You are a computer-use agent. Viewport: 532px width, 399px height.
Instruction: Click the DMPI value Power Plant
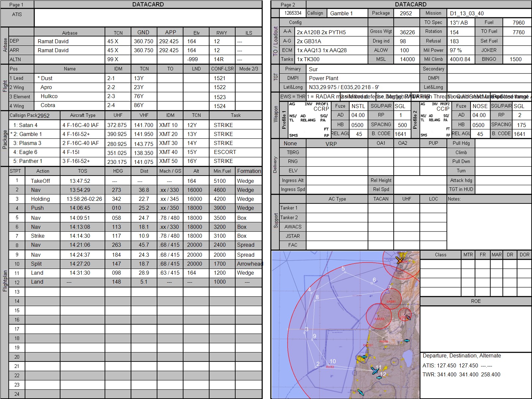coord(324,78)
